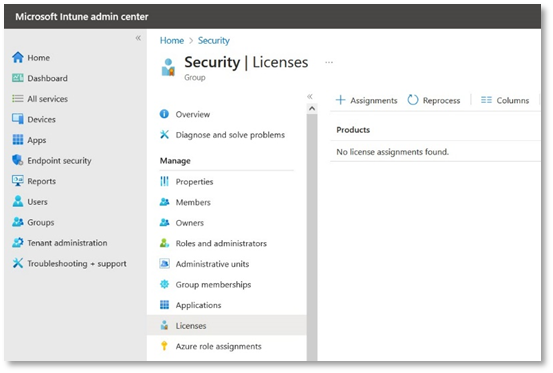
Task: Select the Diagnose and solve problems icon
Action: (x=164, y=134)
